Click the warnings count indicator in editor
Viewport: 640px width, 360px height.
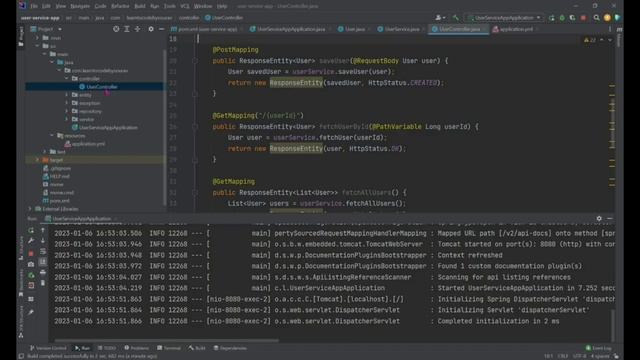(590, 40)
